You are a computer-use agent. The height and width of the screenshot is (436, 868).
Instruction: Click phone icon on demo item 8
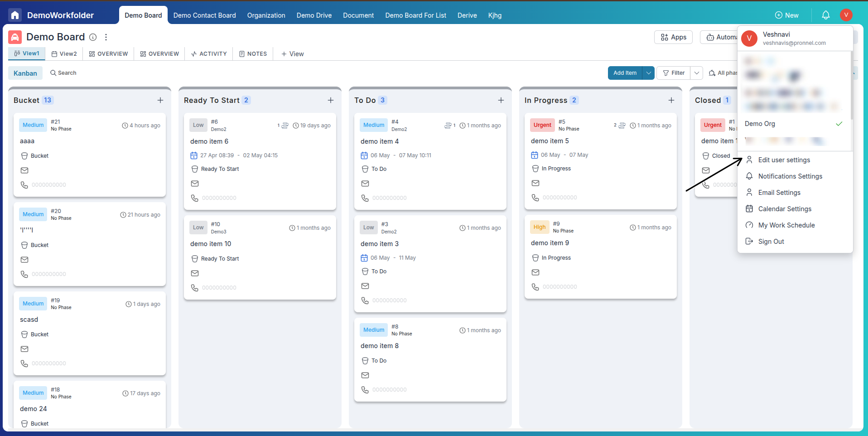(x=365, y=390)
